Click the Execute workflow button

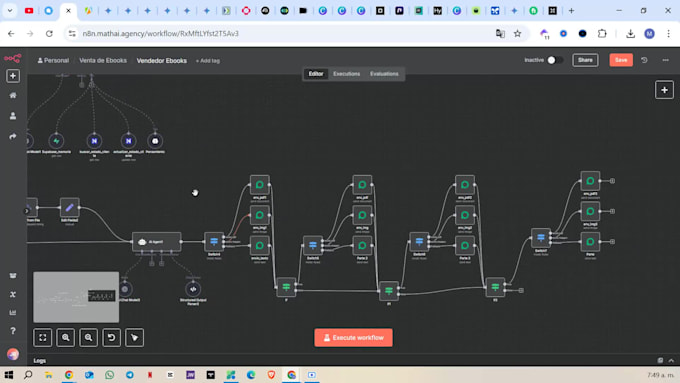click(x=353, y=337)
